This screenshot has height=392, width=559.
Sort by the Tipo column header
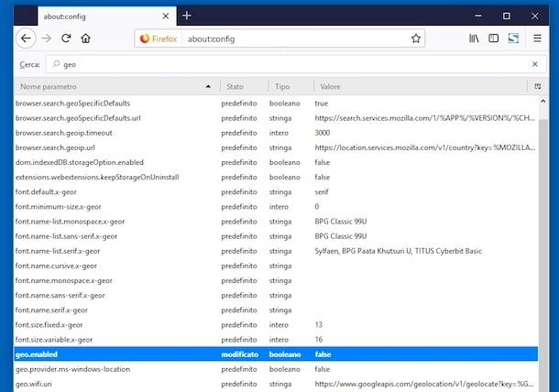click(x=290, y=87)
